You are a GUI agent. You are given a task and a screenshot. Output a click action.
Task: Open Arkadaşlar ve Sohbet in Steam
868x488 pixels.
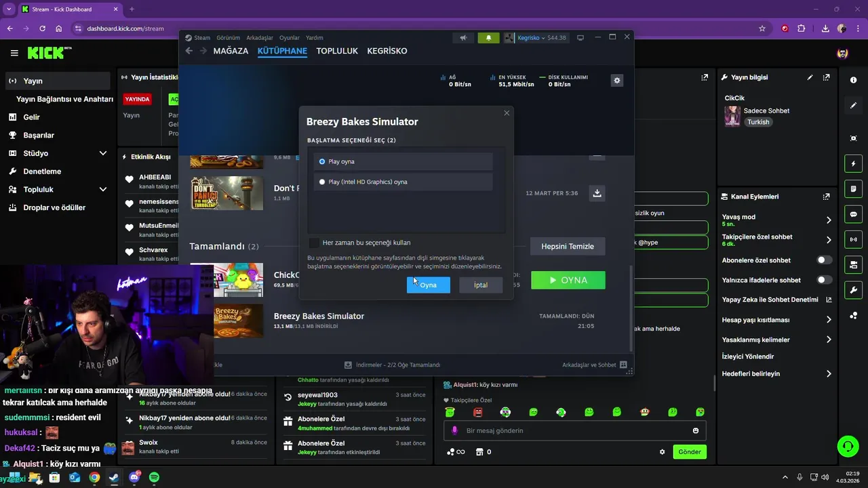[595, 365]
